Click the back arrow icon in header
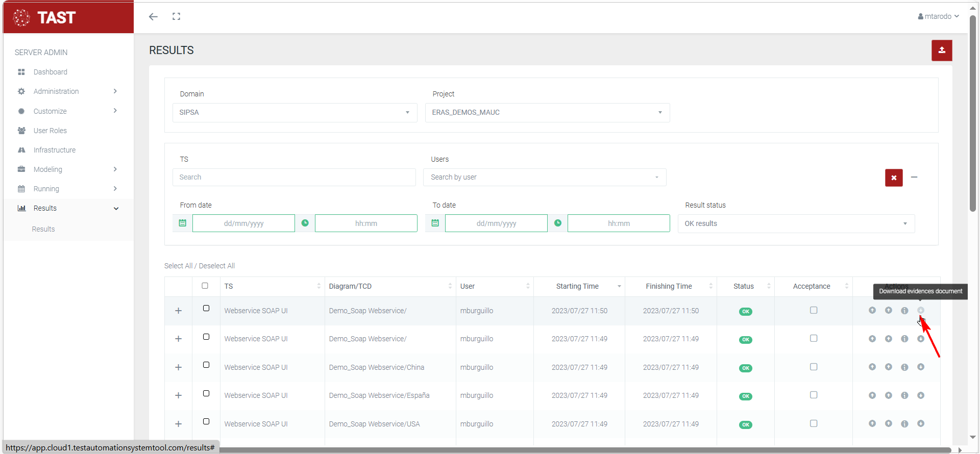The height and width of the screenshot is (454, 980). point(153,17)
